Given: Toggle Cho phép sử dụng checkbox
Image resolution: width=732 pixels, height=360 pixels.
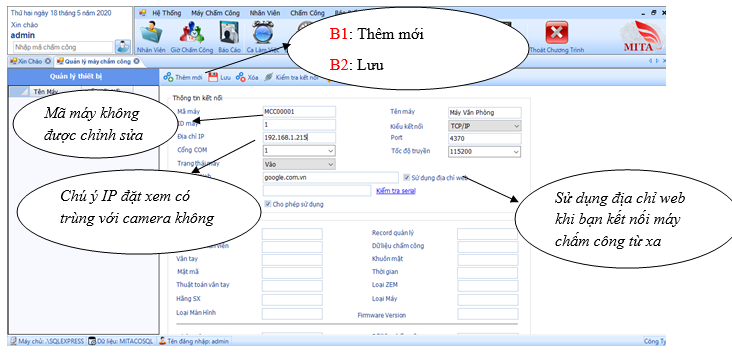Looking at the screenshot, I should [x=268, y=204].
